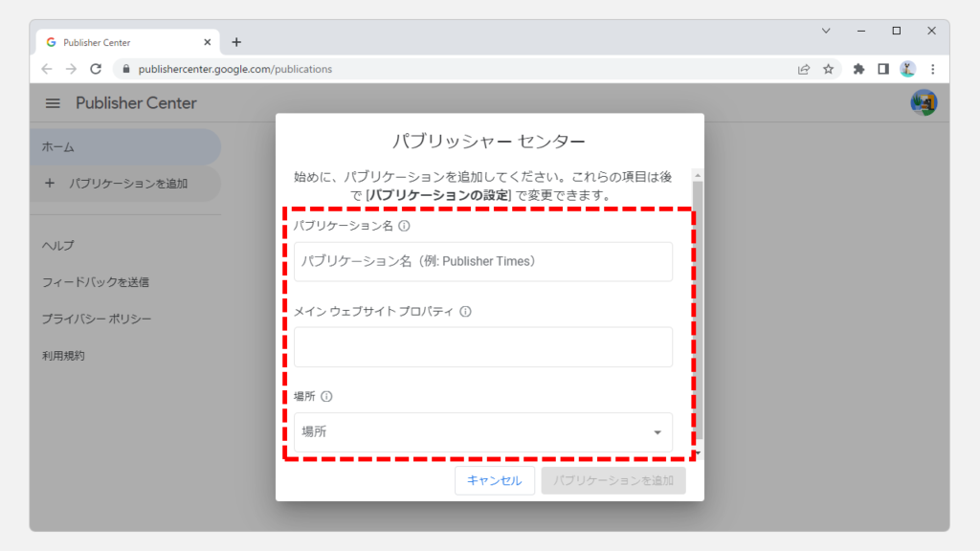Select ホーム in the sidebar
980x551 pixels.
[124, 147]
